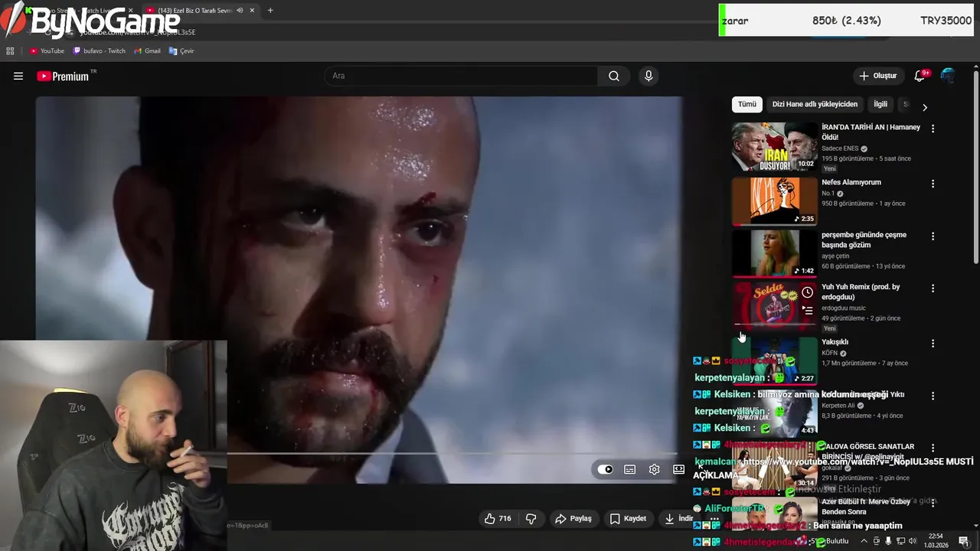Open the Nefes Alamıyorum video title
The height and width of the screenshot is (551, 980).
[x=851, y=182]
